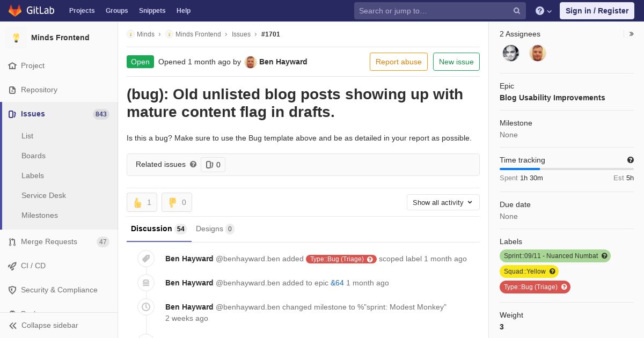Give a thumbs up reaction
Viewport: 644px width, 338px height.
click(142, 202)
